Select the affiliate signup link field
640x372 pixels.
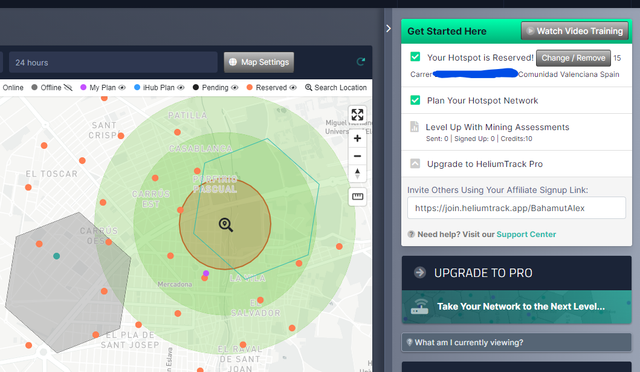(x=516, y=208)
